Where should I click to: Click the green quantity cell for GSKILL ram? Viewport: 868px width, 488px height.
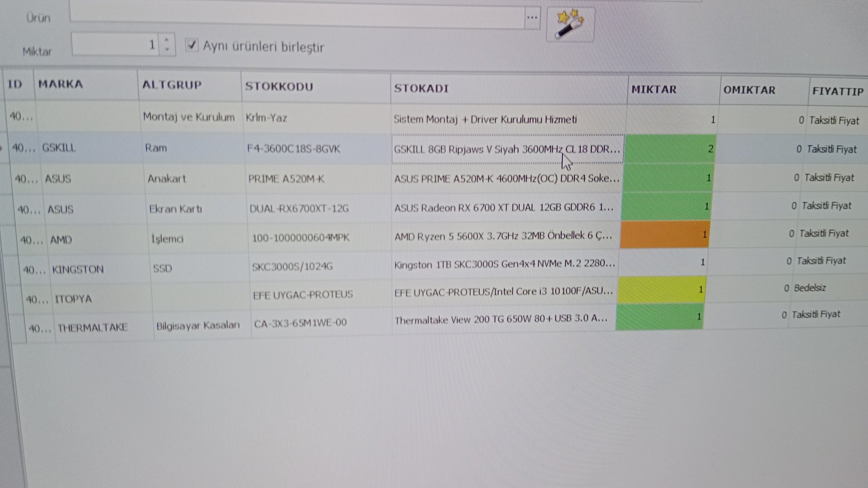pyautogui.click(x=670, y=148)
